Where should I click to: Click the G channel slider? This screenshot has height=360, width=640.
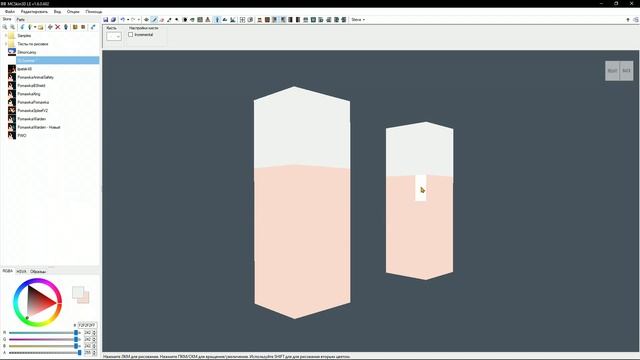point(43,339)
